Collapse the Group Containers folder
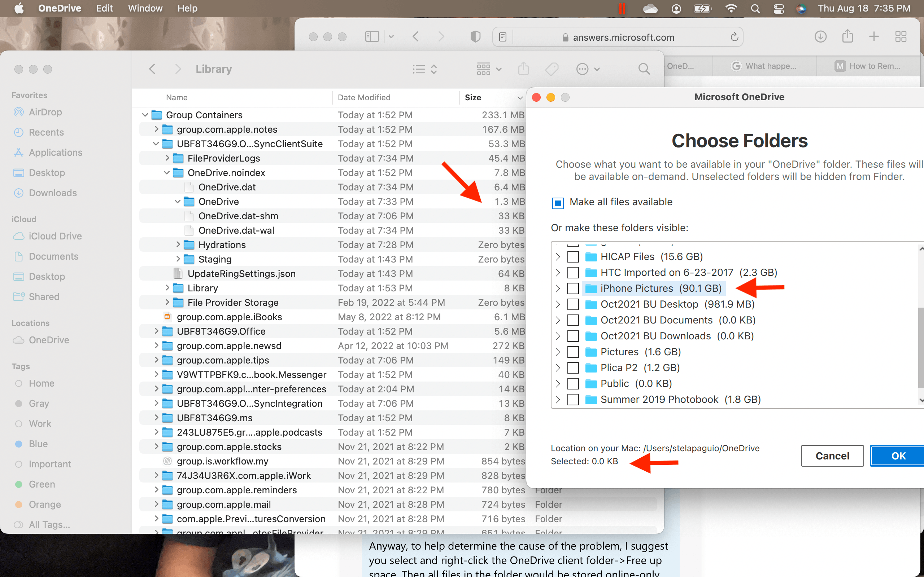 coord(145,115)
